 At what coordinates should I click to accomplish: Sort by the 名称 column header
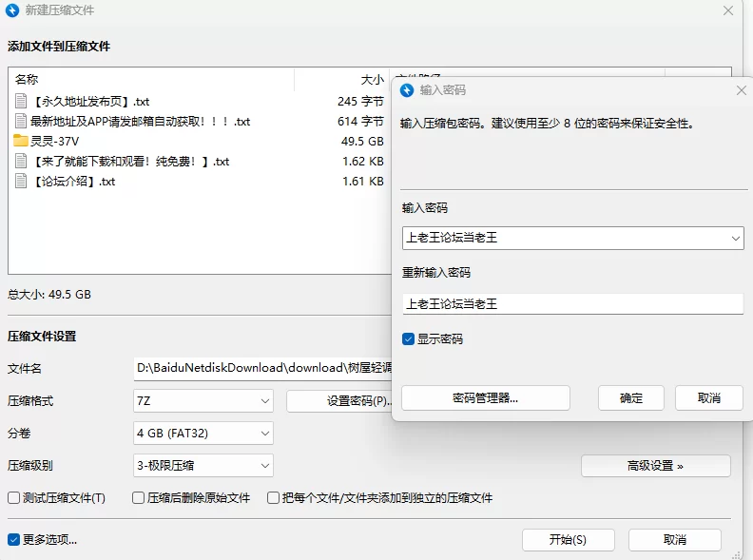tap(27, 79)
